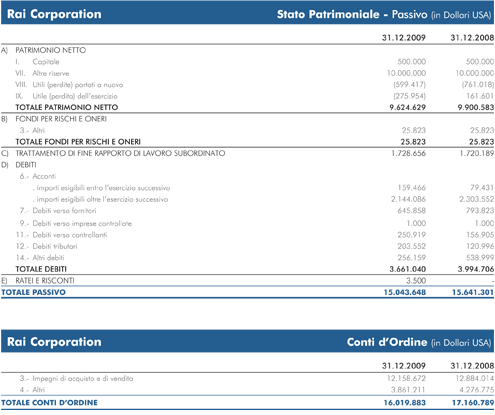Select 'Debiti verso controllanti' label
This screenshot has width=495, height=415.
(x=70, y=235)
